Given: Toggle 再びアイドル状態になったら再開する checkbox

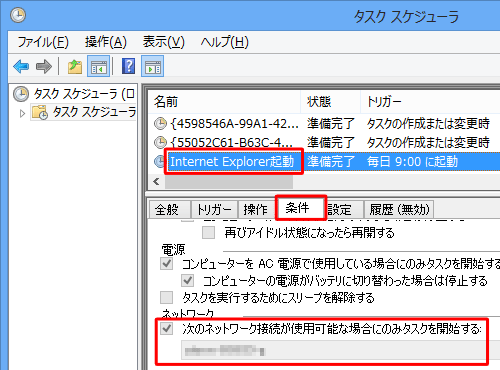Looking at the screenshot, I should (208, 232).
